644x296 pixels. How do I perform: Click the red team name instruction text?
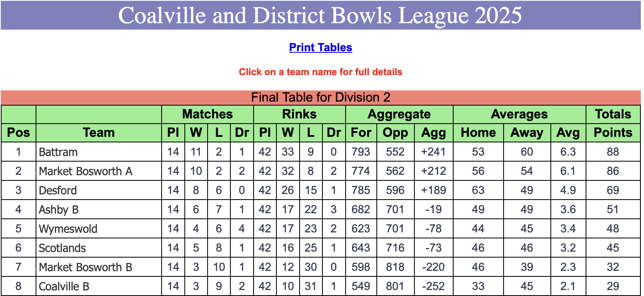320,72
